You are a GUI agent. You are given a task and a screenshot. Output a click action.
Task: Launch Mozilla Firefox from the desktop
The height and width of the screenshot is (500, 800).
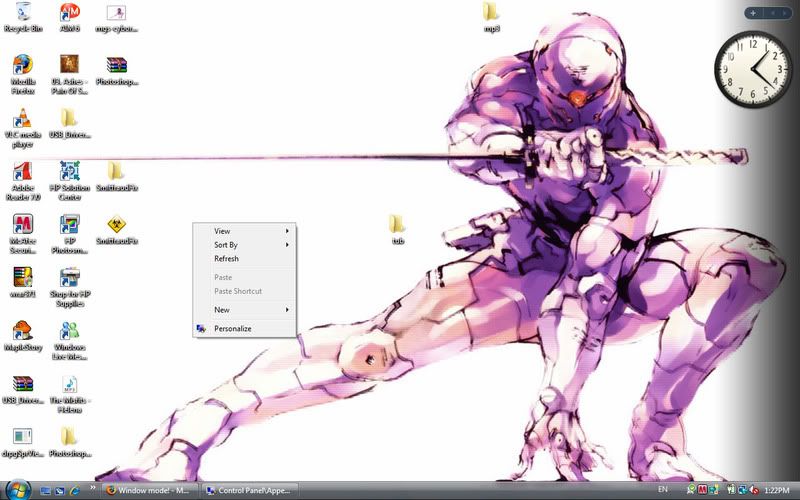[x=23, y=67]
